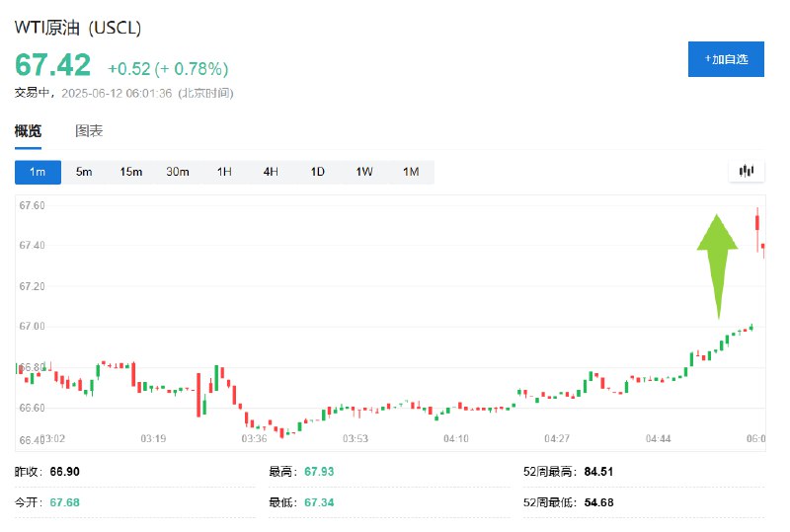Click the current price 67.42
Screen dimensions: 790x532
53,65
